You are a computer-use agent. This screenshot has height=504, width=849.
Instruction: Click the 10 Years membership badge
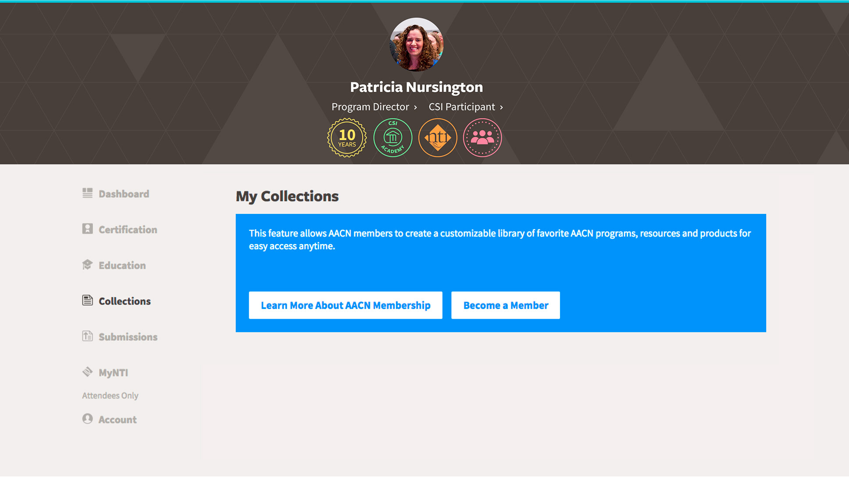click(347, 138)
